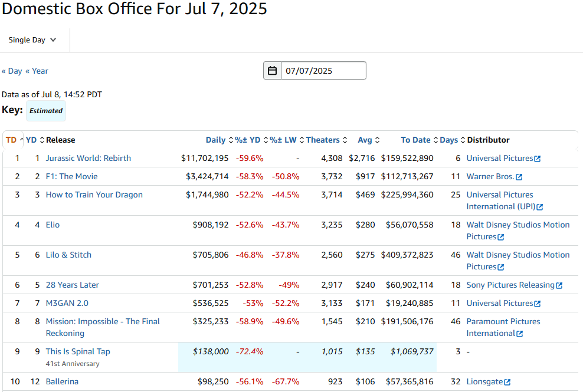Open Universal Pictures distributor link for Jurassic World

(500, 159)
